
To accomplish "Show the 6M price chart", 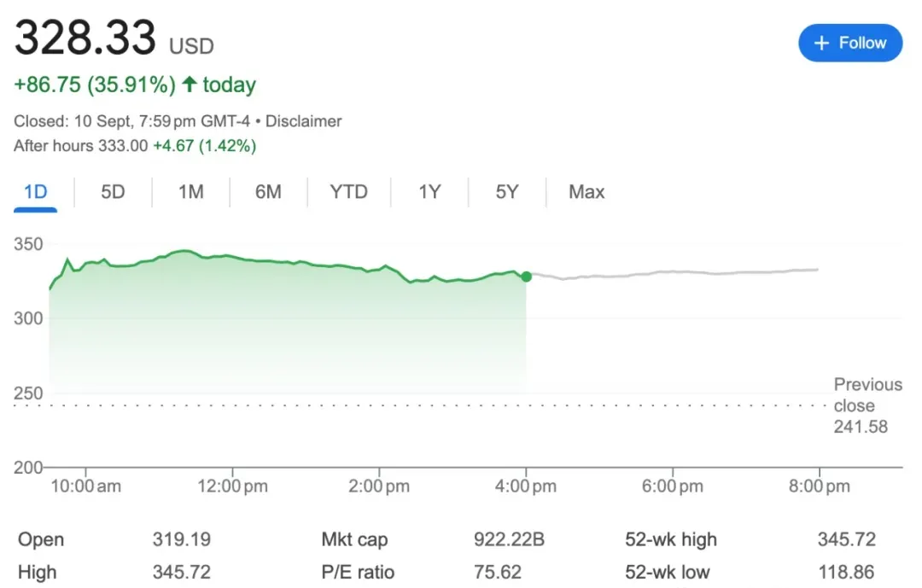I will pyautogui.click(x=268, y=192).
